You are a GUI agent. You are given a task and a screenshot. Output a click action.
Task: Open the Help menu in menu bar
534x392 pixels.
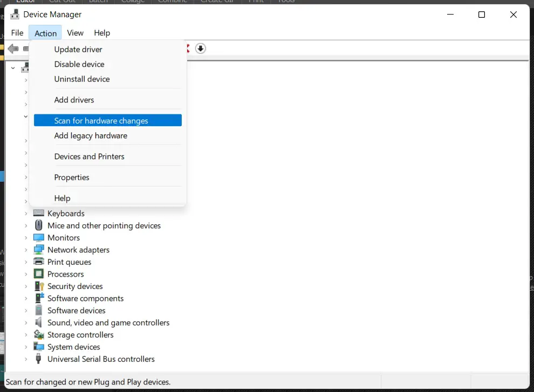102,33
